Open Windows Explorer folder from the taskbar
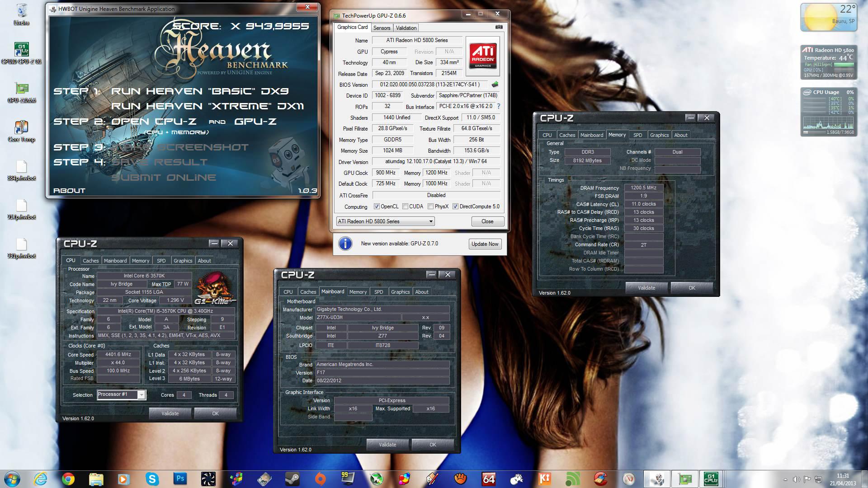Image resolution: width=868 pixels, height=488 pixels. point(96,479)
